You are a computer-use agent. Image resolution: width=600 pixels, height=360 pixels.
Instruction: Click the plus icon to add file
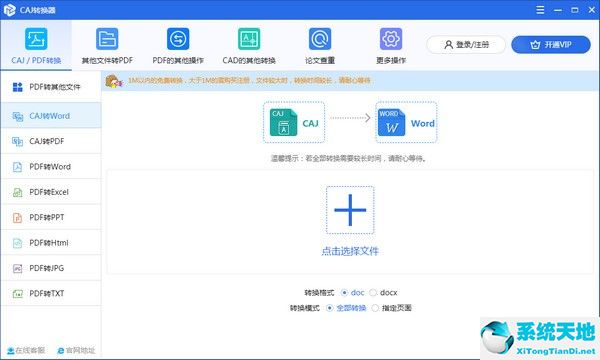coord(350,210)
